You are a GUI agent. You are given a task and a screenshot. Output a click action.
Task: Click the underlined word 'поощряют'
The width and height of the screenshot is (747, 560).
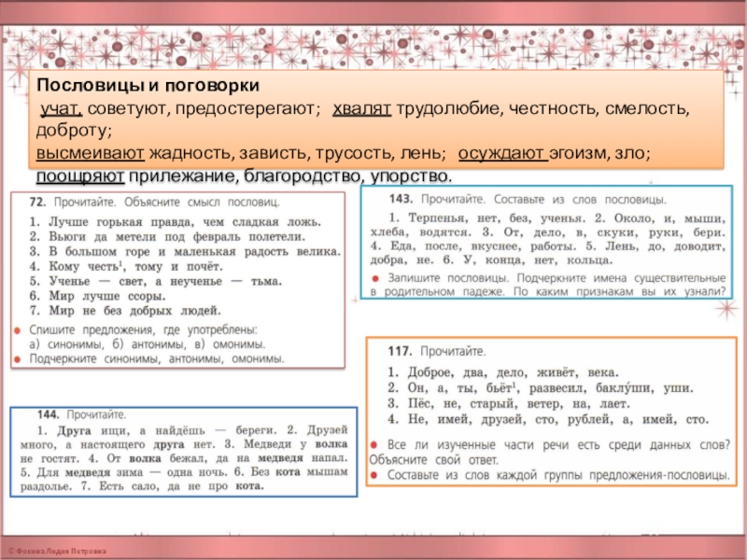80,176
